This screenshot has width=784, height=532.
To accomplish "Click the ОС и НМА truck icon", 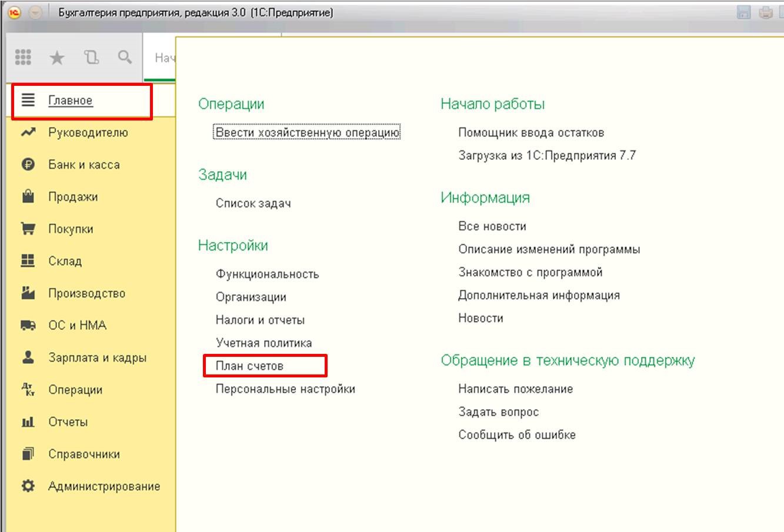I will tap(28, 325).
